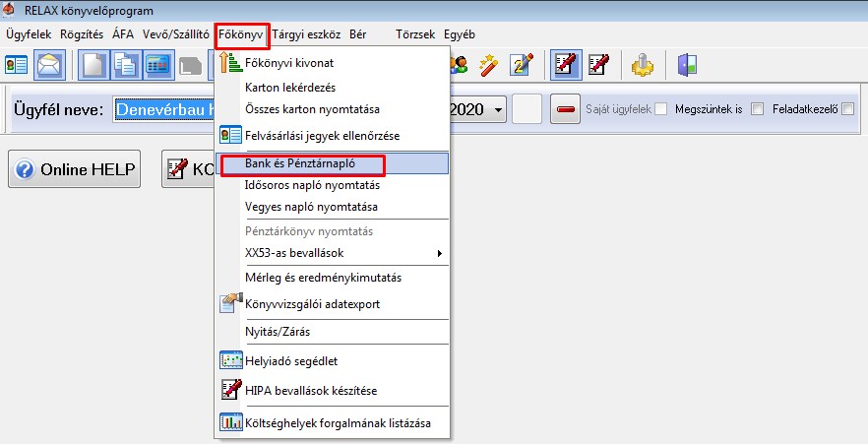Click the empty square button beside year
This screenshot has width=868, height=444.
527,109
